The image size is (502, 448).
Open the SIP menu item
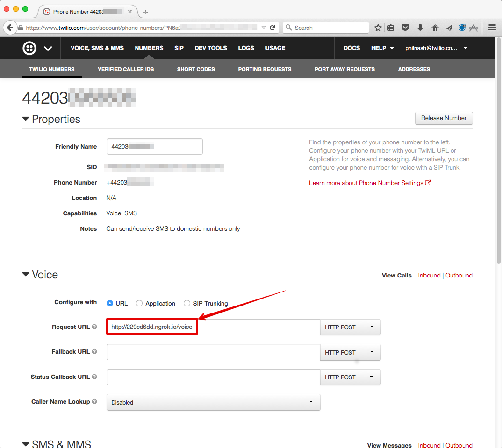(179, 48)
